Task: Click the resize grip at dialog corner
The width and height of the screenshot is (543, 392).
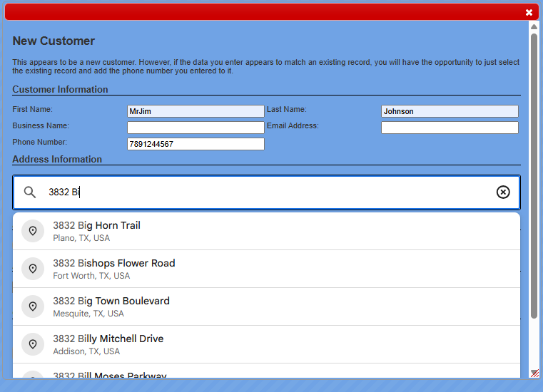Action: coord(534,373)
